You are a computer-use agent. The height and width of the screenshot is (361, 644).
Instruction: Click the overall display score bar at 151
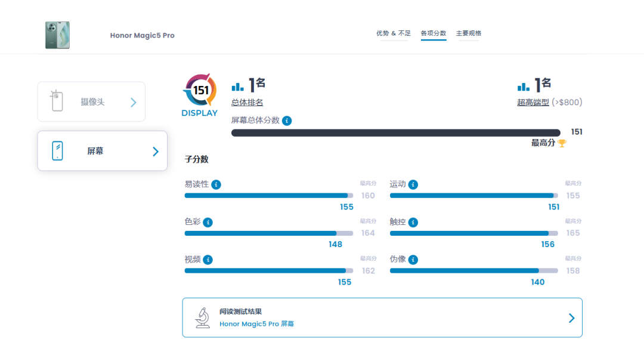pos(396,133)
